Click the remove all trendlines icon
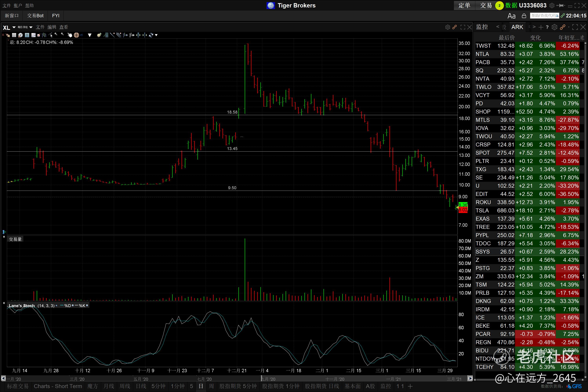Viewport: 588px width, 392px height. click(x=119, y=35)
